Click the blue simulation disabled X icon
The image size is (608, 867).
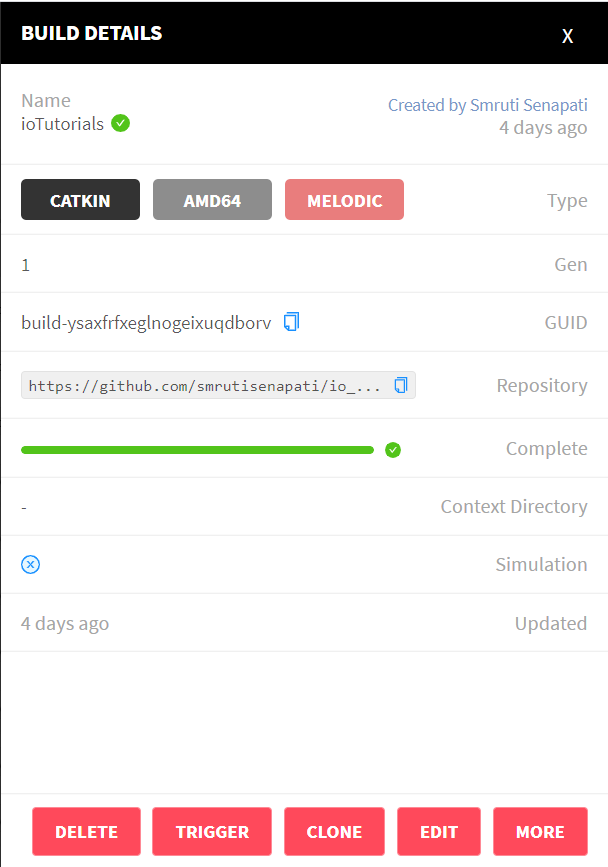[30, 565]
